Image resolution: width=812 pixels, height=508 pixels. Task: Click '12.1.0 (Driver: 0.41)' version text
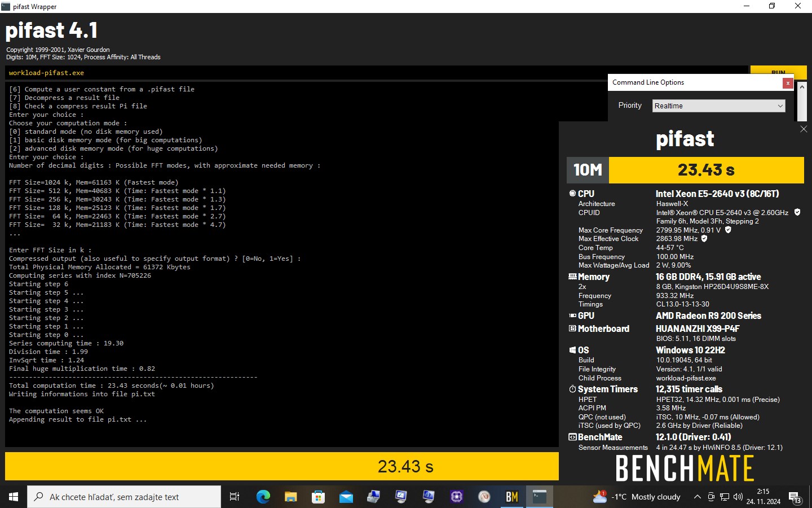[x=694, y=437]
